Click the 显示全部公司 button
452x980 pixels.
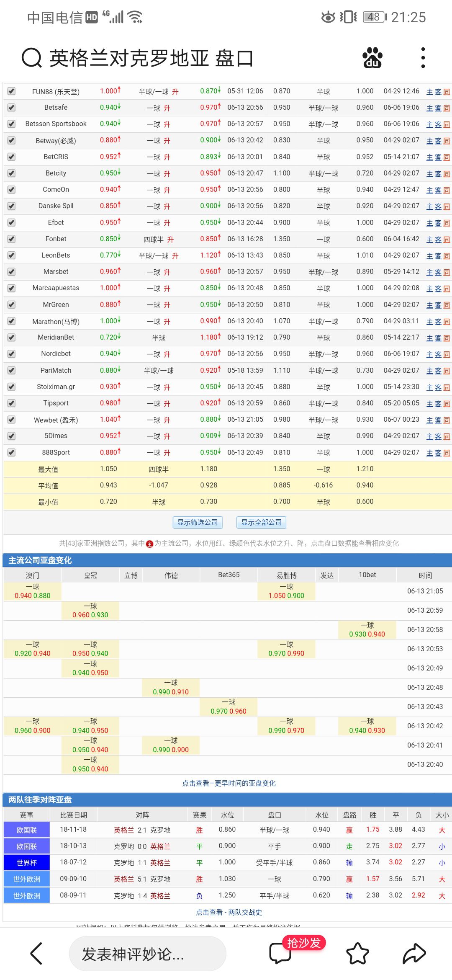[261, 522]
